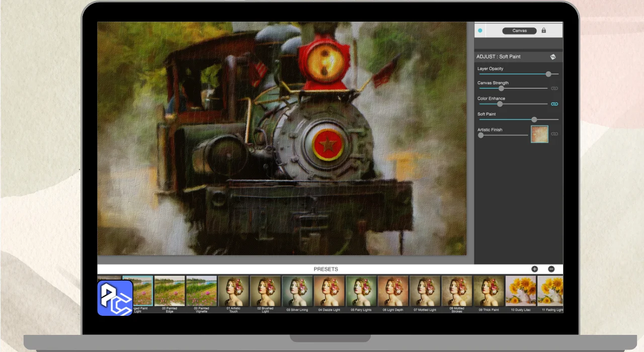This screenshot has height=352, width=644.
Task: Select the 07 Mottled Light preset
Action: pos(425,294)
